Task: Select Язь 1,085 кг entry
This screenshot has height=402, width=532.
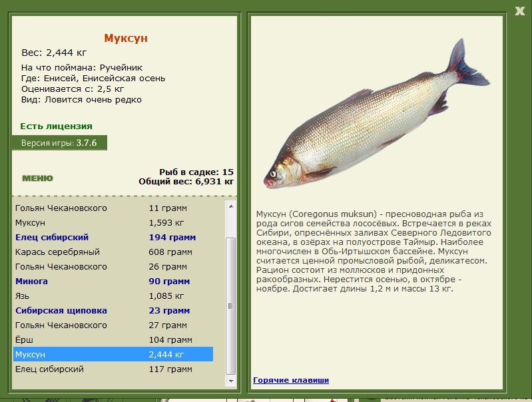Action: tap(113, 296)
